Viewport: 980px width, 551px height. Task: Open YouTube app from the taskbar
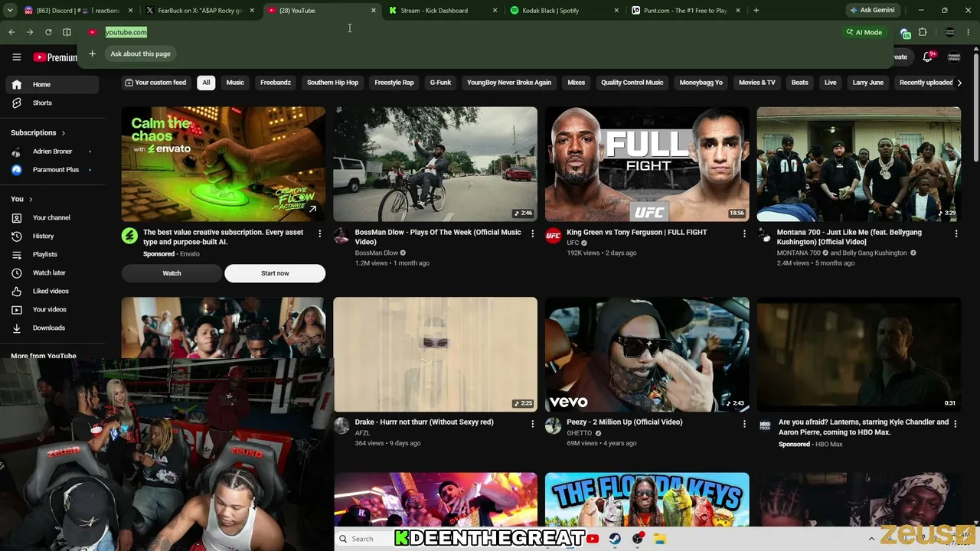pos(593,539)
